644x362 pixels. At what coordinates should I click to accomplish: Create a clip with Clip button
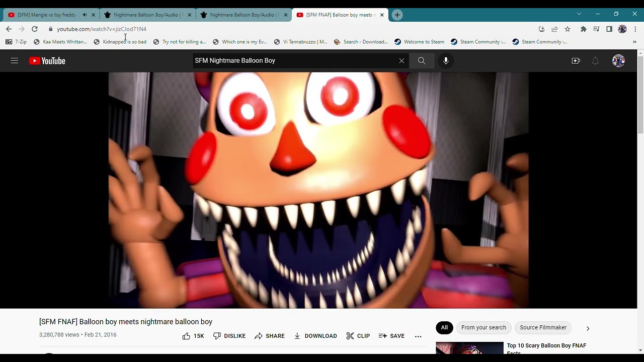pyautogui.click(x=358, y=336)
